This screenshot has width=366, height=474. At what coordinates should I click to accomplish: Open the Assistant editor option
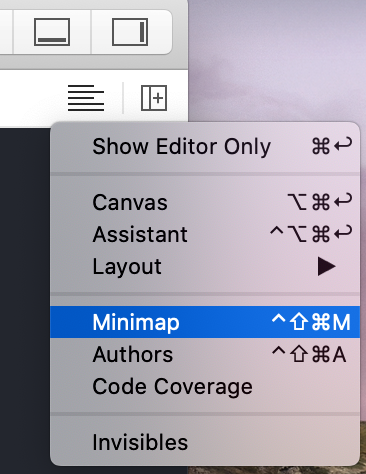point(205,234)
